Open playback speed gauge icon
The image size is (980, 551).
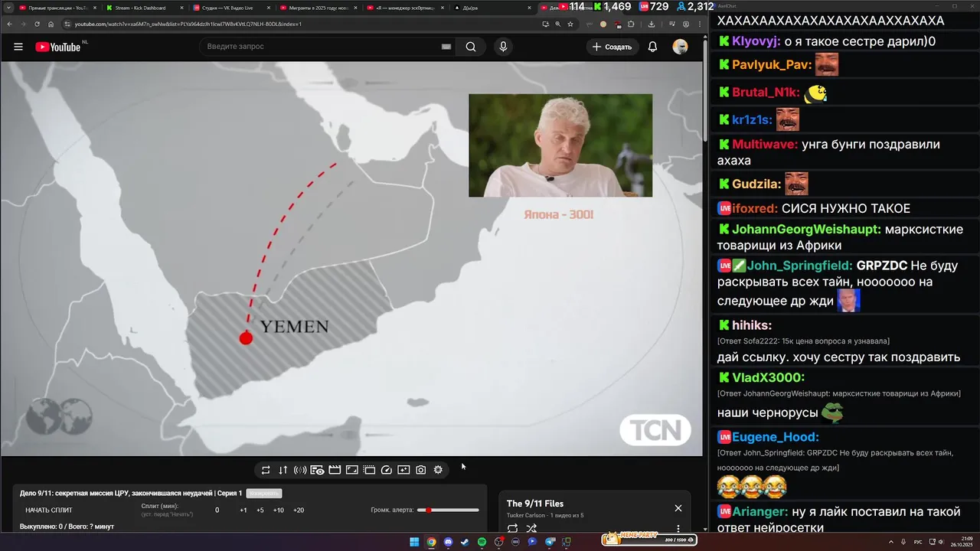pos(386,470)
